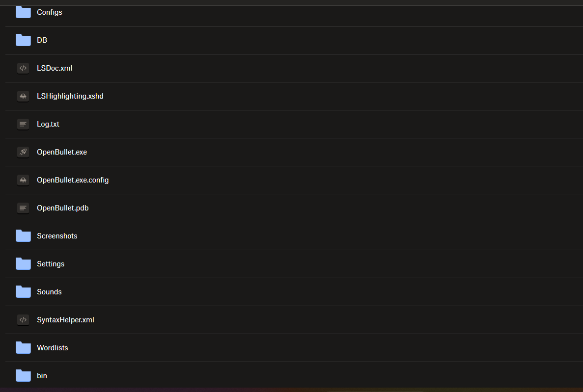Viewport: 583px width, 392px height.
Task: Click the SyntaxHelper.xml file name
Action: pyautogui.click(x=65, y=320)
